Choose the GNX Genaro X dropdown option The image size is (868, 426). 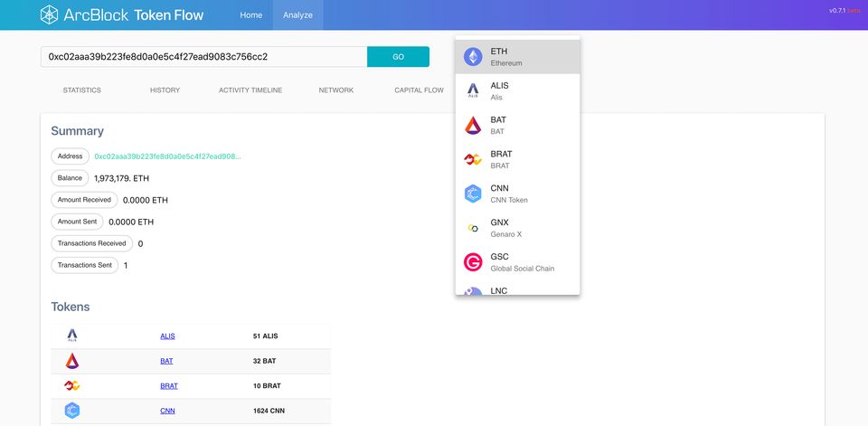pos(517,228)
